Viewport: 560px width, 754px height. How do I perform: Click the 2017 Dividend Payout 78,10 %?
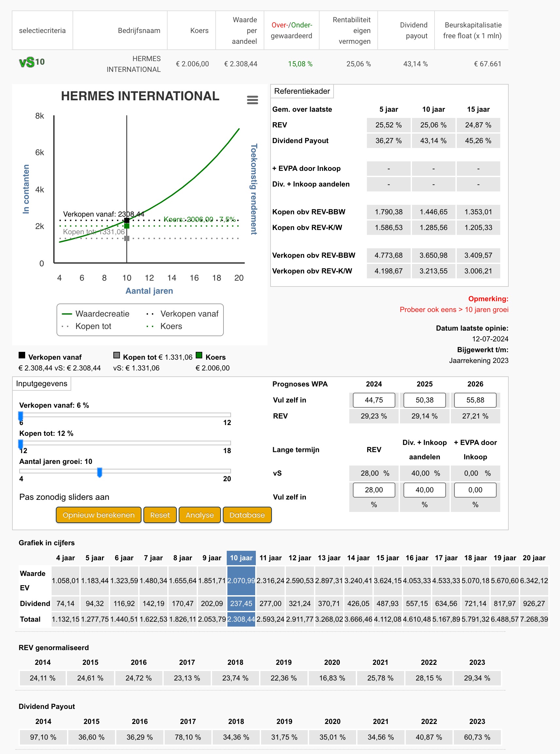[188, 737]
